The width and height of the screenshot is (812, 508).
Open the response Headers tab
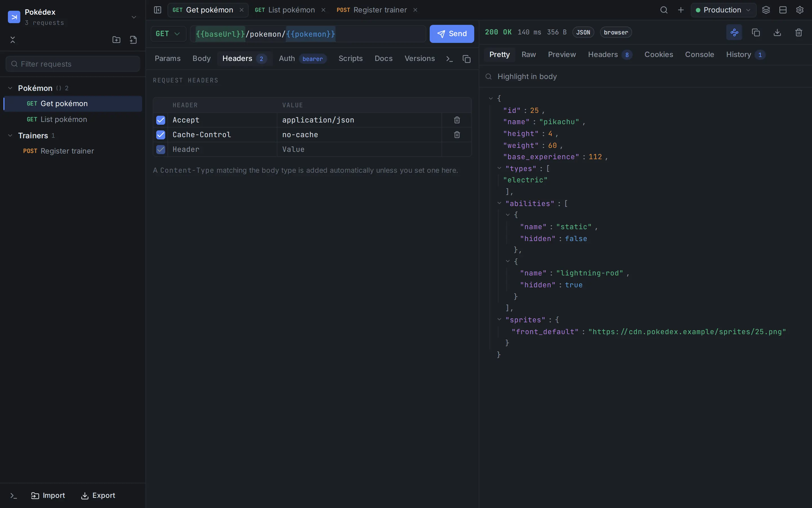(610, 54)
